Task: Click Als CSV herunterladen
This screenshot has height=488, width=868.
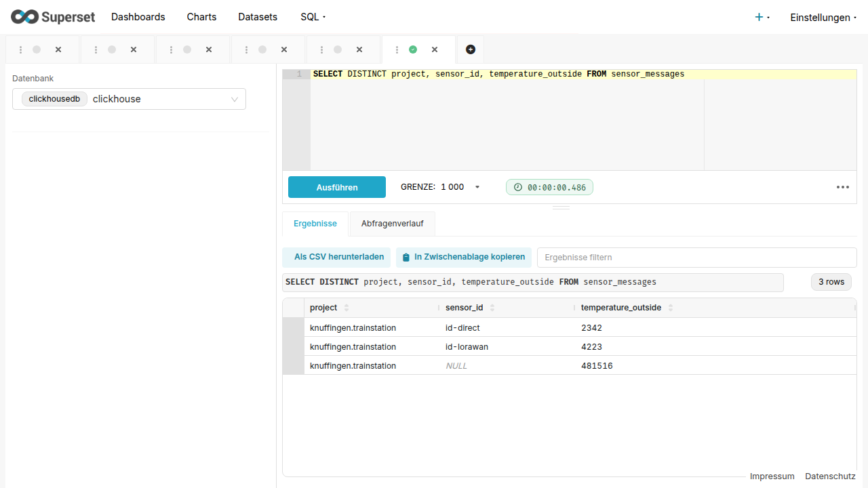Action: coord(337,257)
